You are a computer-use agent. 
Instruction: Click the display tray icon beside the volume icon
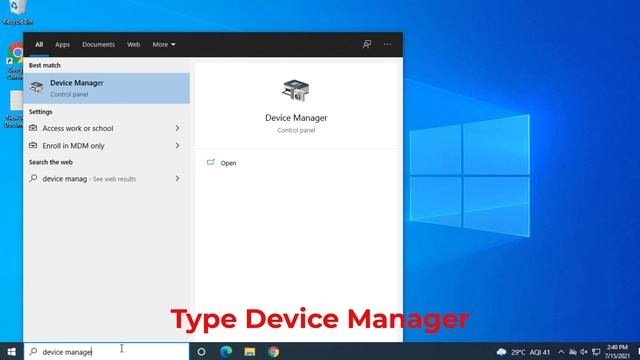click(596, 352)
